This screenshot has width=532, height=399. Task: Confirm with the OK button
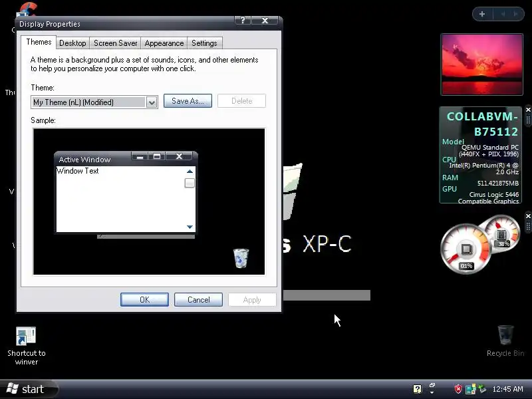144,300
